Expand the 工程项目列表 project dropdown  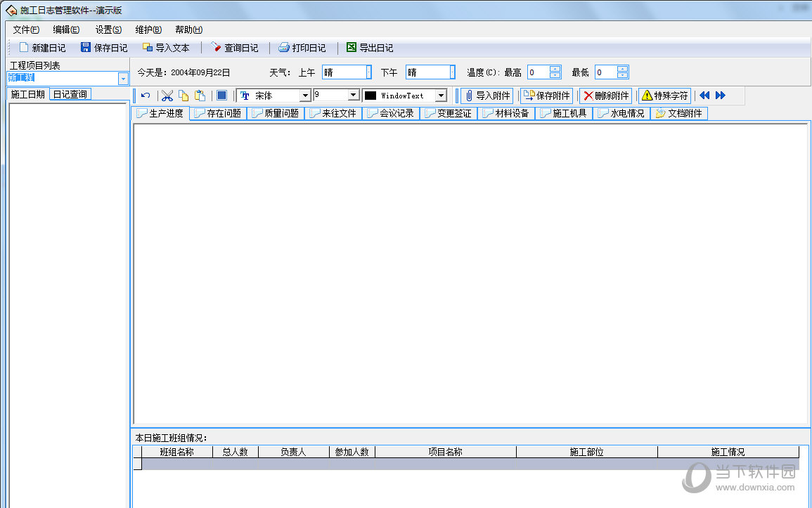pyautogui.click(x=123, y=79)
